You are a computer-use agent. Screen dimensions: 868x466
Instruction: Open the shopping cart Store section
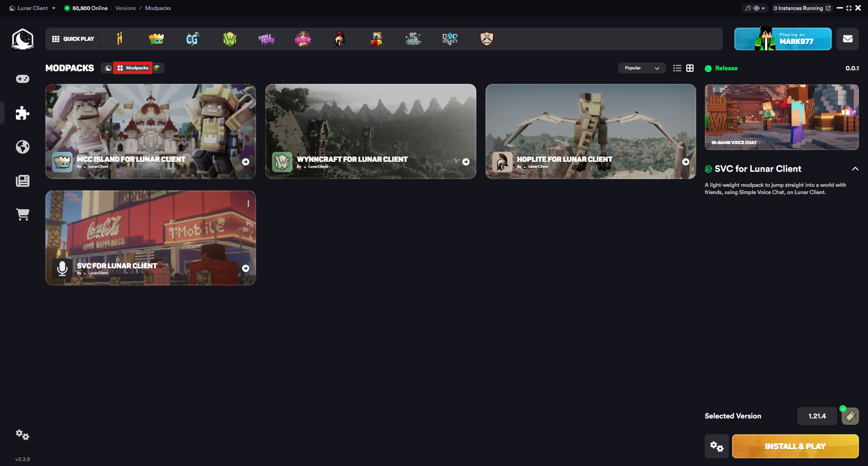point(23,214)
